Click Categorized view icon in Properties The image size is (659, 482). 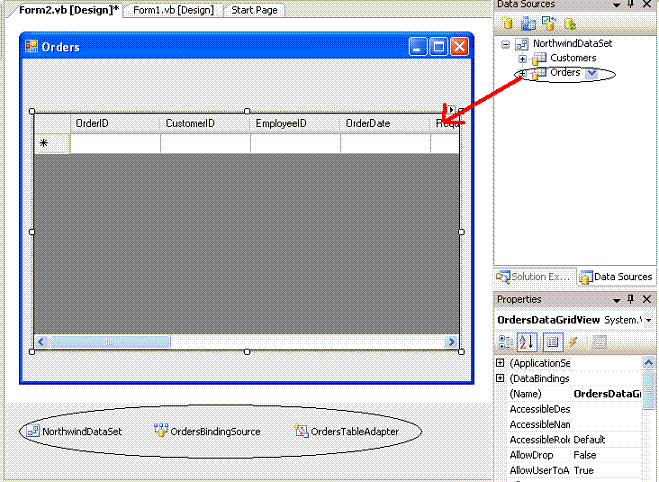click(505, 342)
